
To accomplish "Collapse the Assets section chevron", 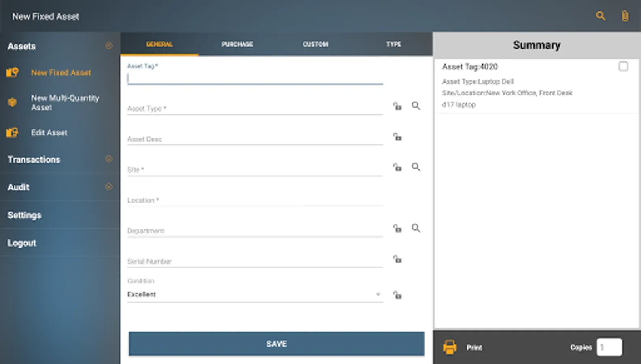I will pos(109,46).
